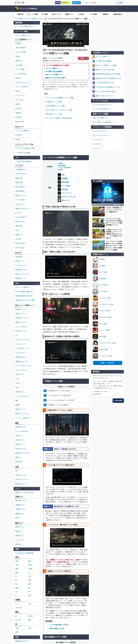Screen dimensions: 138x644
Task: Open 攻略ゲーム一覧をみる chevron button
Action: coord(108,363)
